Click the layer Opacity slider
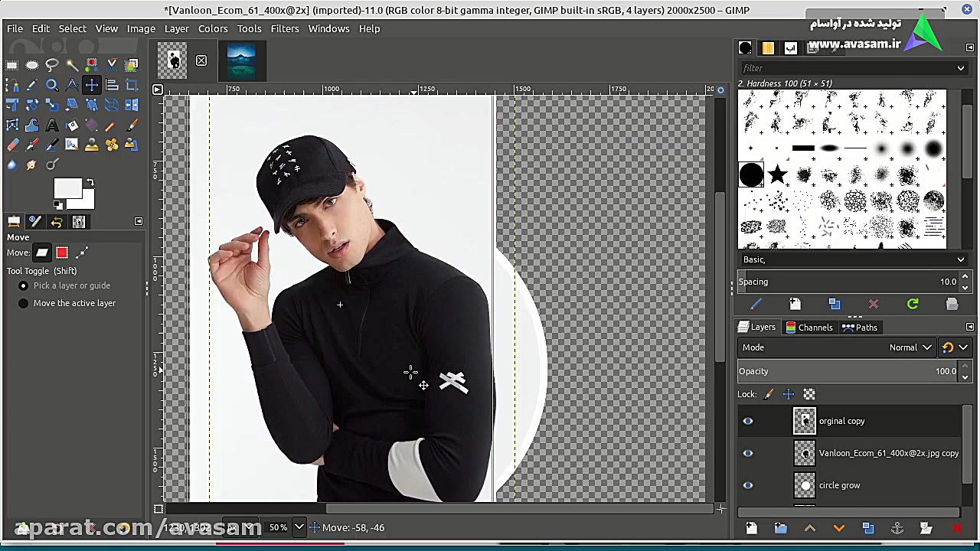980x551 pixels. pos(842,371)
